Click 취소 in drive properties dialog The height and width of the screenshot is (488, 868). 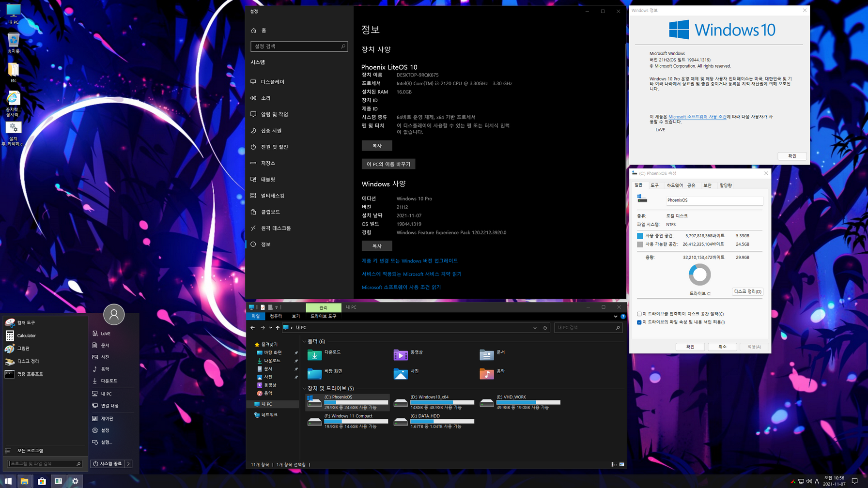[722, 347]
